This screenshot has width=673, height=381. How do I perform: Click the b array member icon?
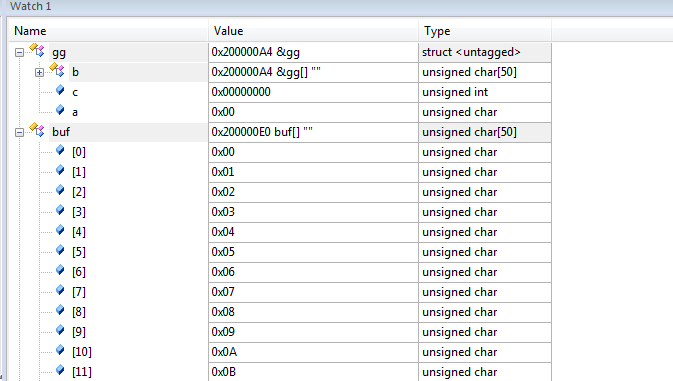[57, 70]
